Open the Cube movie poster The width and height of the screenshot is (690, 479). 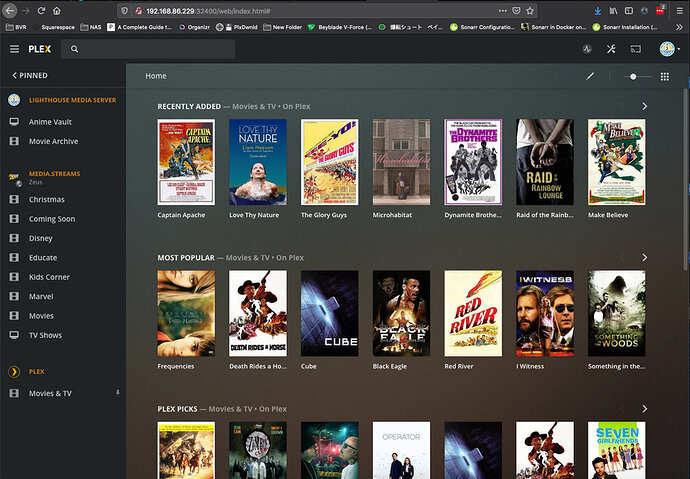point(330,313)
